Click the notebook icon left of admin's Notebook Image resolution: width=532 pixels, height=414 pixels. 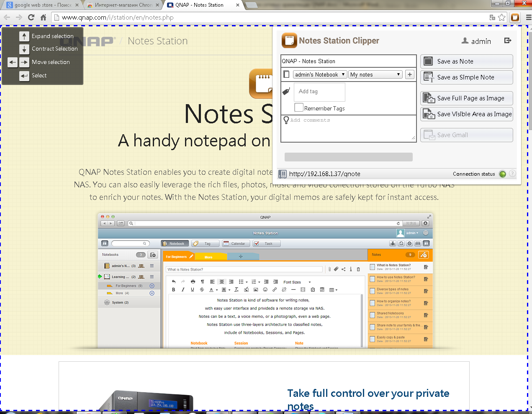286,74
